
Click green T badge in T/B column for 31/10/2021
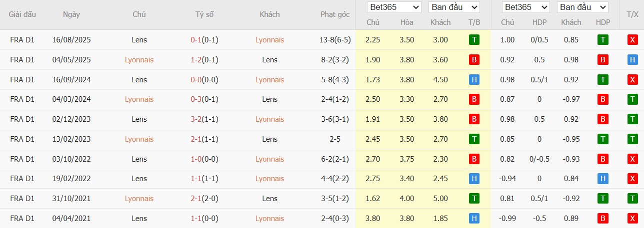[x=474, y=199]
